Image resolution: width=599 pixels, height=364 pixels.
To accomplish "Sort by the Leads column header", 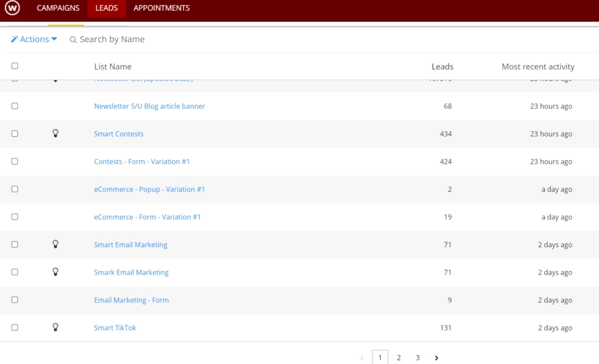I will point(442,67).
